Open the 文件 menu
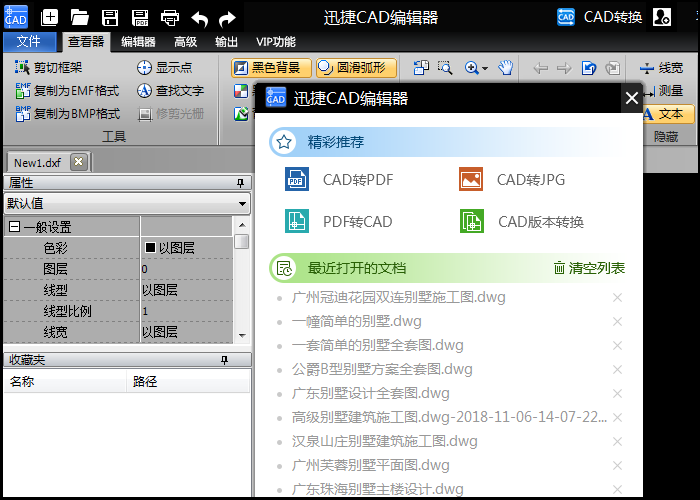 (x=29, y=42)
